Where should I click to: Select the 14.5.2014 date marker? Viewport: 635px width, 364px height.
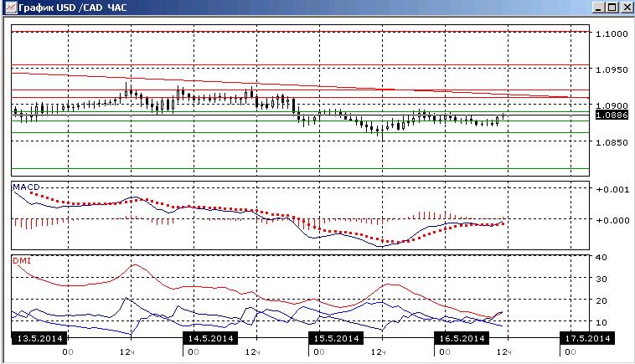(x=210, y=338)
